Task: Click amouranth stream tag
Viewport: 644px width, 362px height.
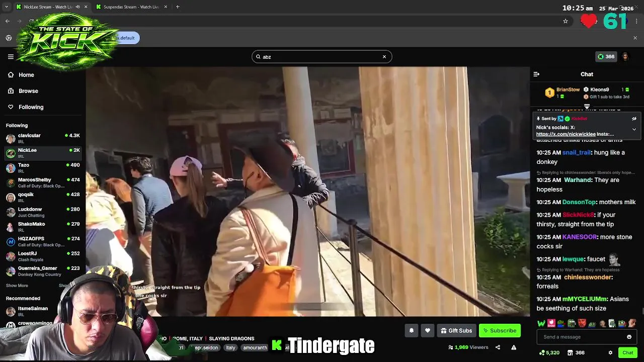Action: (255, 347)
